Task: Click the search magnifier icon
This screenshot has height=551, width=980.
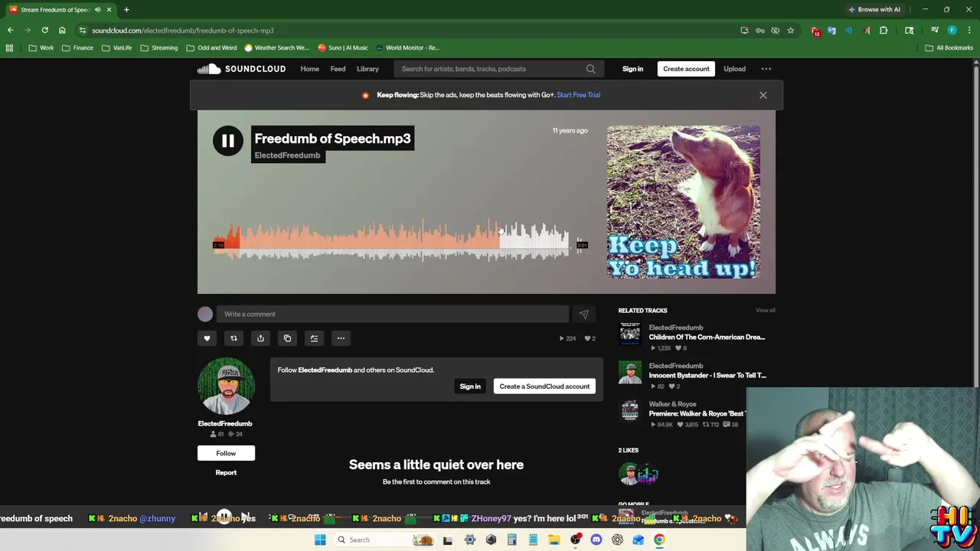Action: (590, 69)
